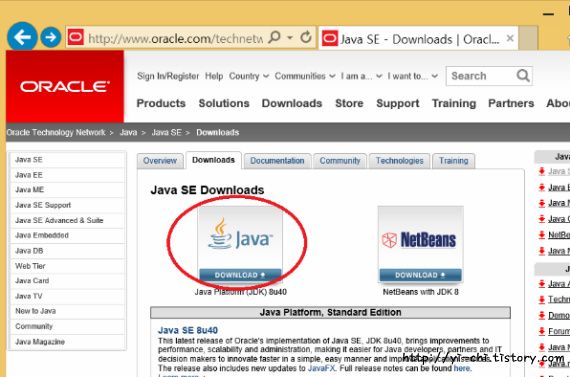Click the browser Back arrow button
Image resolution: width=570 pixels, height=377 pixels.
click(22, 37)
